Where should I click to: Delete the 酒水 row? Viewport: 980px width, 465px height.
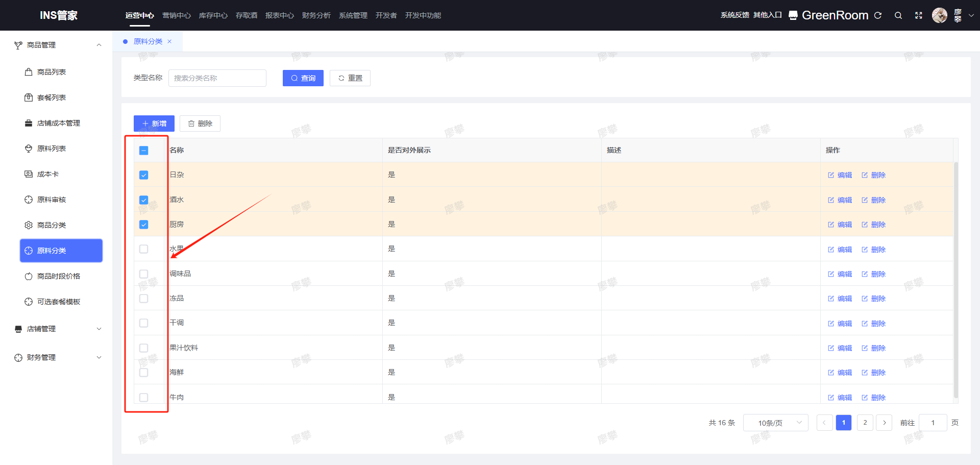[874, 200]
